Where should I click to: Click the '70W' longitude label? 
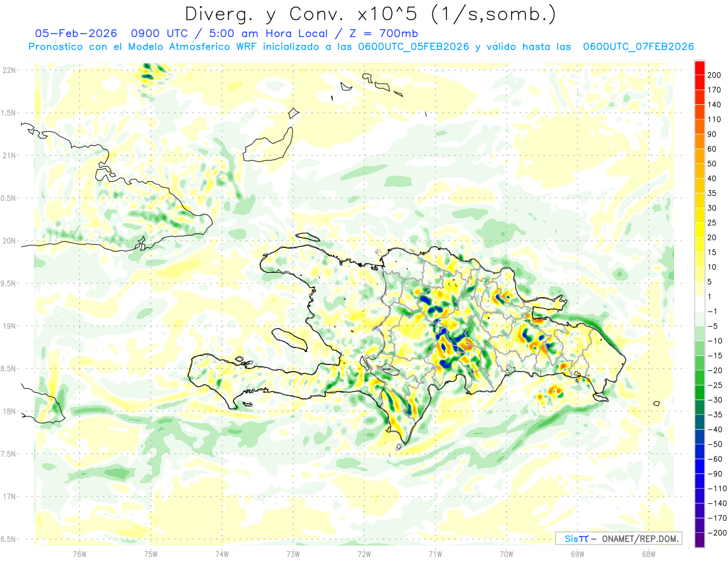coord(507,554)
